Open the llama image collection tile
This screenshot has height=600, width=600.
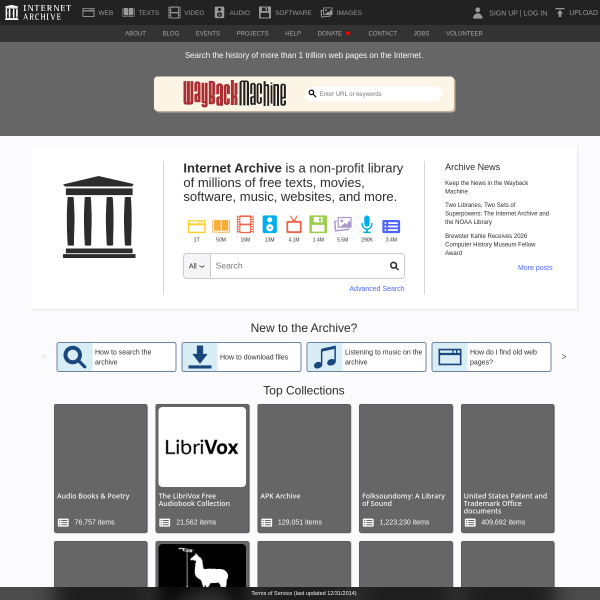[x=202, y=565]
